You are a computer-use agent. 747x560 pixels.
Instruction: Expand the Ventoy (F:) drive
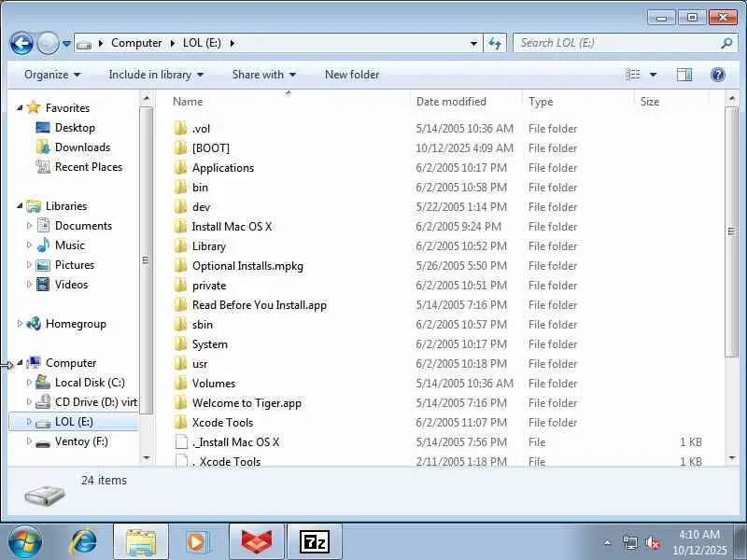pos(29,441)
